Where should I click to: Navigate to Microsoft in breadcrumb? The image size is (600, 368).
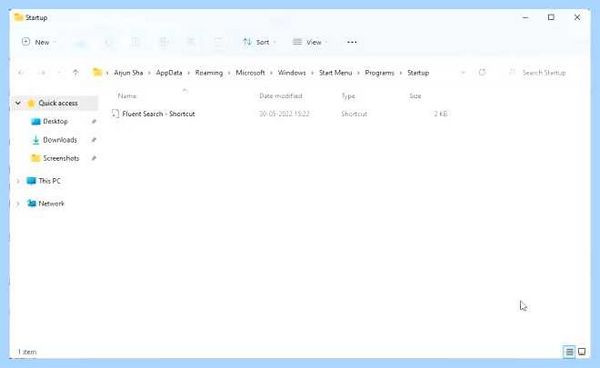click(x=250, y=73)
